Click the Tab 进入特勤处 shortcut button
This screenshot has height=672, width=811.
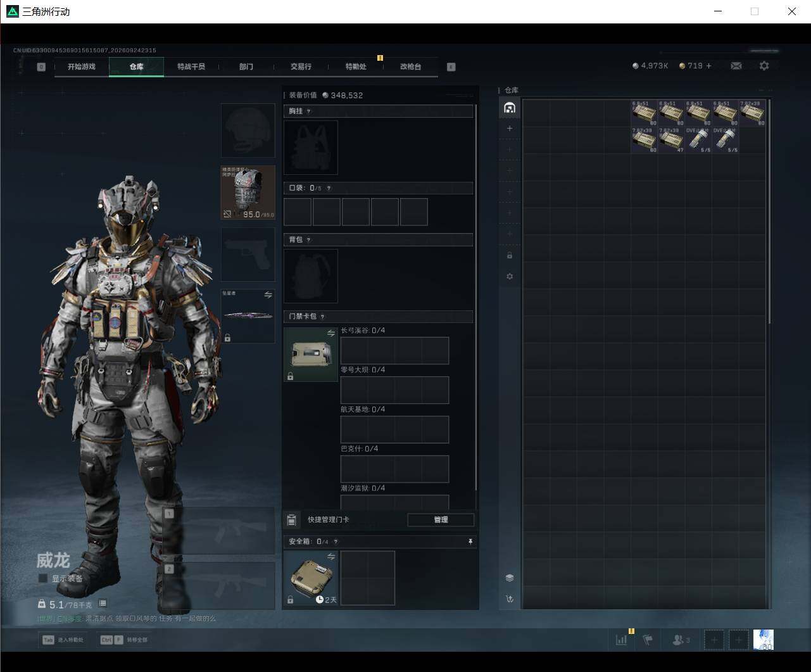click(x=63, y=640)
